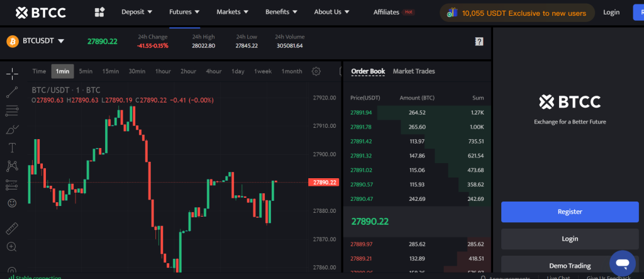644x279 pixels.
Task: Click the Login button in side panel
Action: tap(570, 239)
